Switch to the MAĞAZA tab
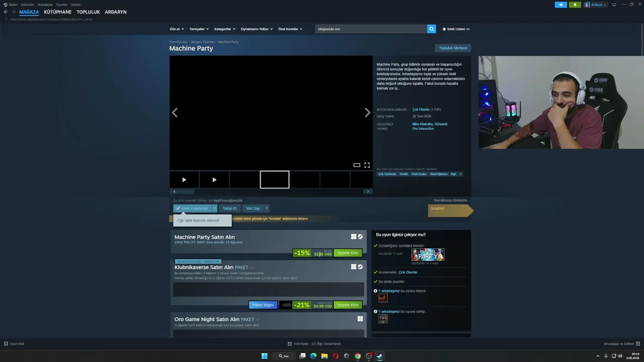This screenshot has width=644, height=362. point(29,12)
